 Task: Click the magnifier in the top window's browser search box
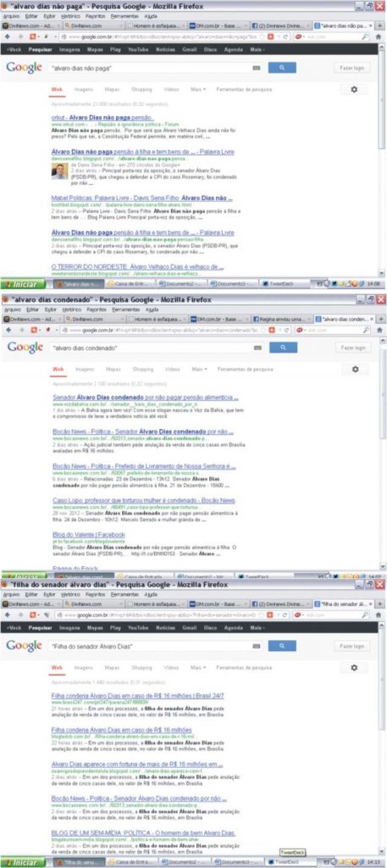coord(365,36)
